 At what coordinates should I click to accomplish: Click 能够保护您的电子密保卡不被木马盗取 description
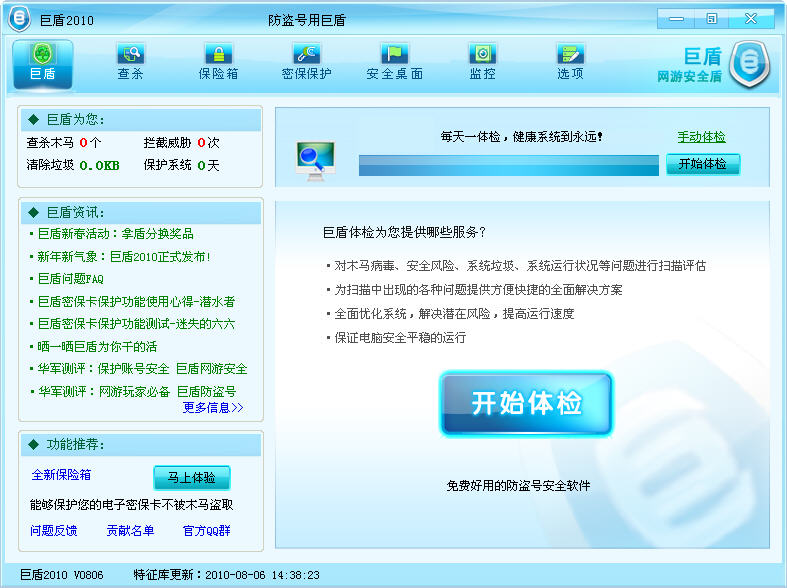click(132, 505)
